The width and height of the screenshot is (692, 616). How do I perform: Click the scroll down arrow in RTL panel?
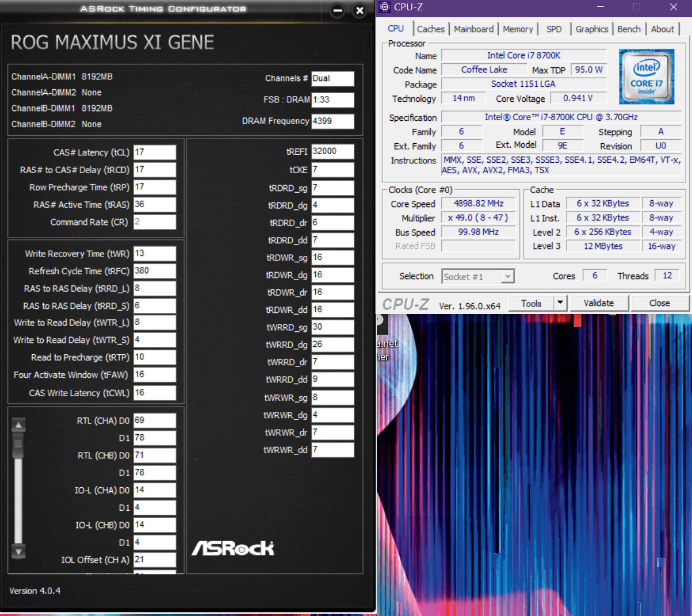tap(18, 551)
